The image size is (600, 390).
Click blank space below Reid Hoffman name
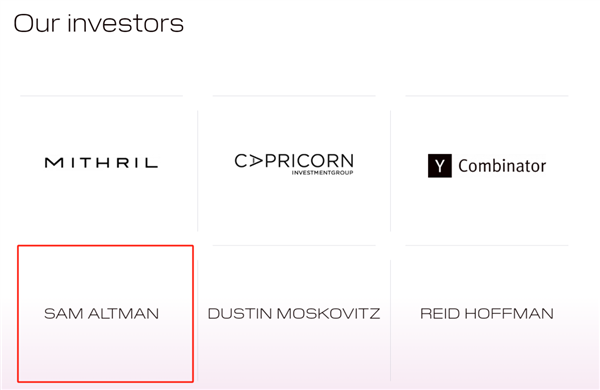(487, 352)
